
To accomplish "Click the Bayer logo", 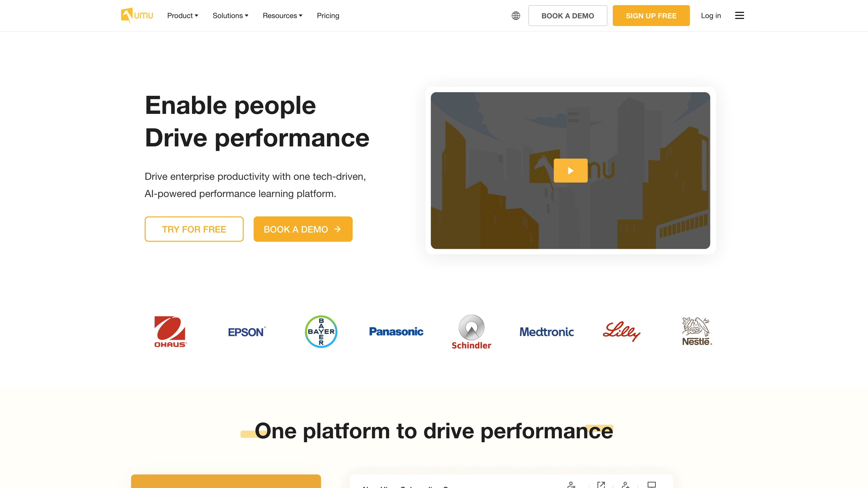I will [x=321, y=331].
